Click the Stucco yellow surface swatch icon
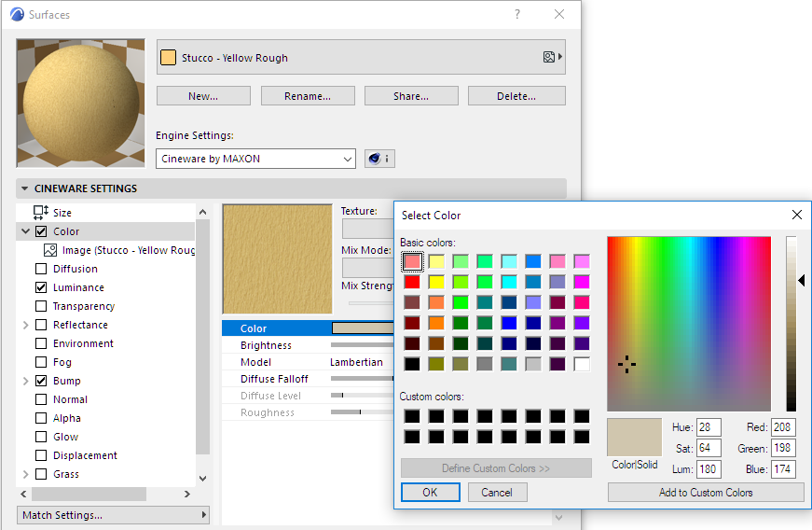Screen dimensions: 812x530 (x=168, y=58)
